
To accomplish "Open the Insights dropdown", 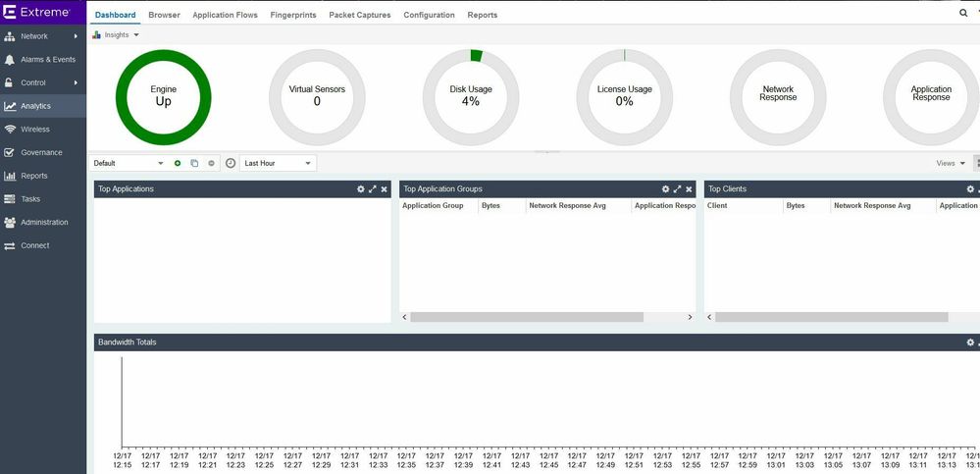I will click(x=116, y=35).
